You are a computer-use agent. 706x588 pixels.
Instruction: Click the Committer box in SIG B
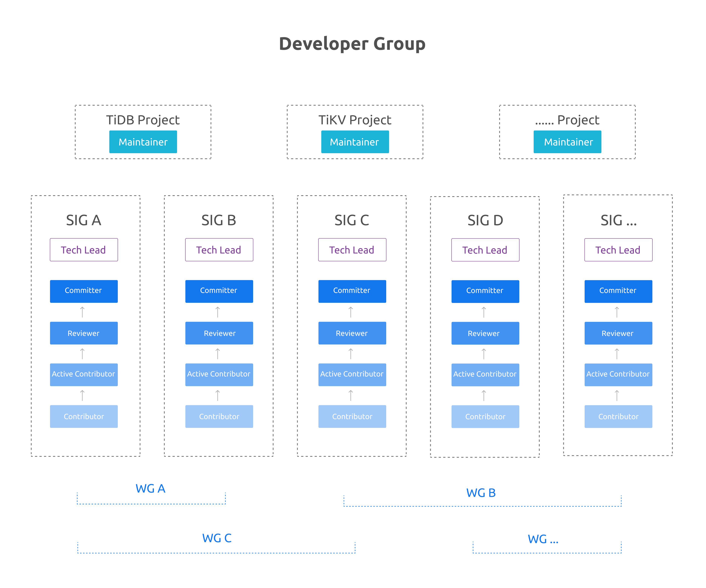tap(219, 291)
